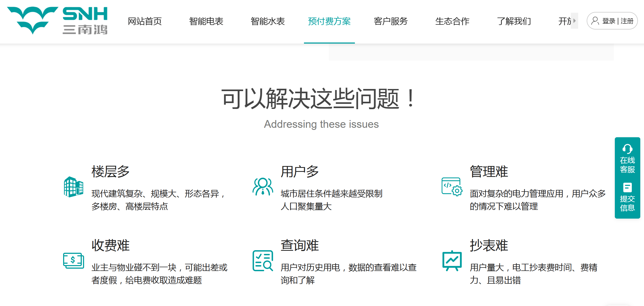Click the 了解我们 navigation link

[x=514, y=21]
